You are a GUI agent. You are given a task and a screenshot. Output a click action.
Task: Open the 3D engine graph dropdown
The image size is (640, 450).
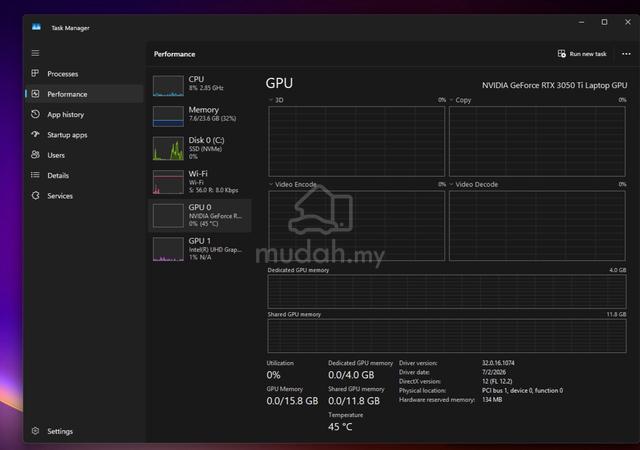(x=271, y=100)
